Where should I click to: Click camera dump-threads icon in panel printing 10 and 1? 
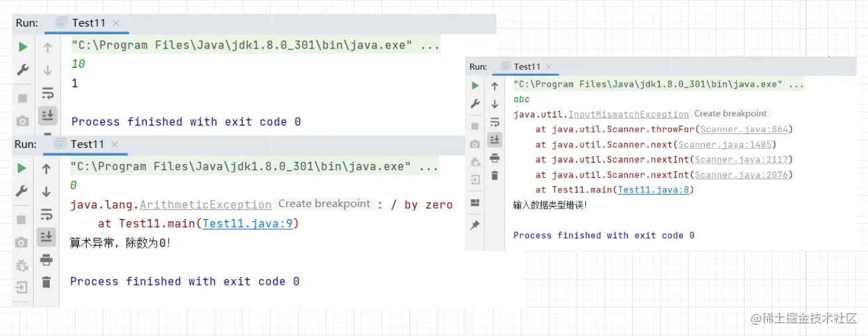(x=23, y=121)
